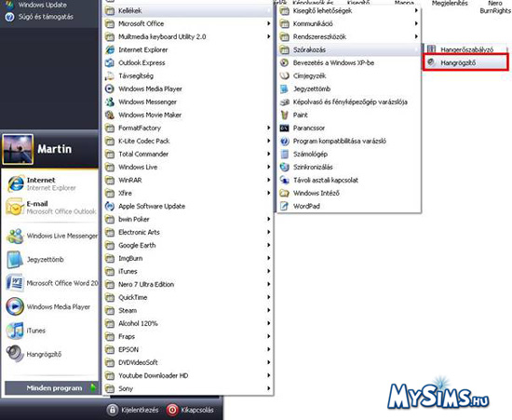Open bwin Poker program folder
The height and width of the screenshot is (420, 512).
click(187, 219)
